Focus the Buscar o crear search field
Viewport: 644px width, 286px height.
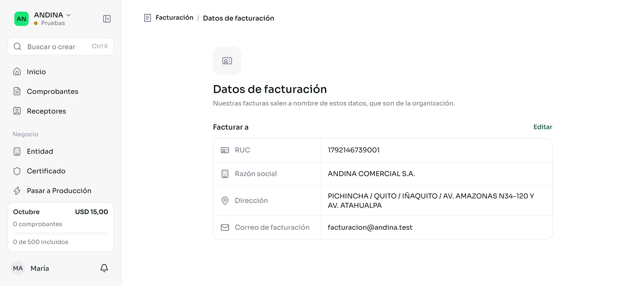point(61,46)
